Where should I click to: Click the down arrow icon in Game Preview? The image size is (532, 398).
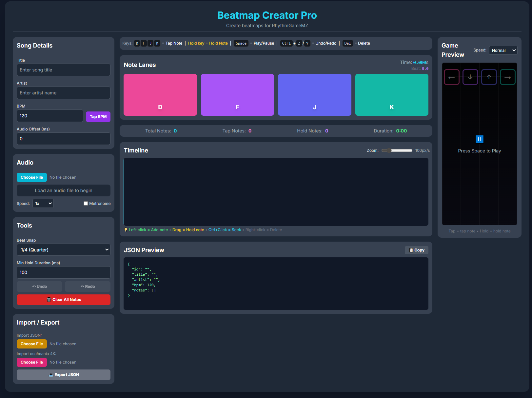click(x=470, y=77)
